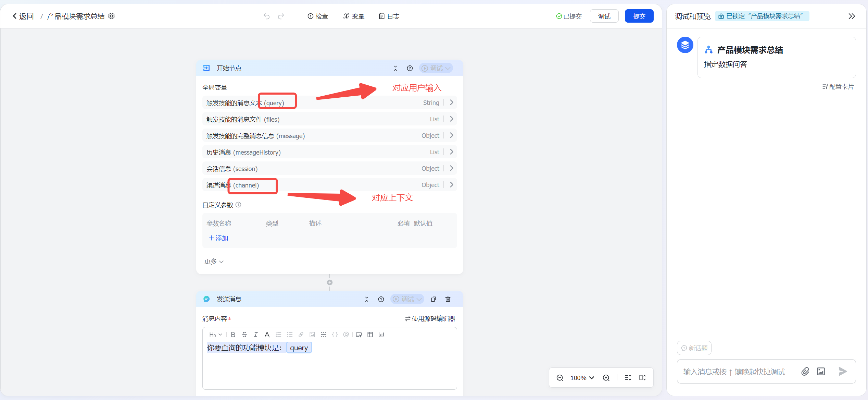Insert numbered list in message editor
The height and width of the screenshot is (400, 868).
click(x=278, y=335)
